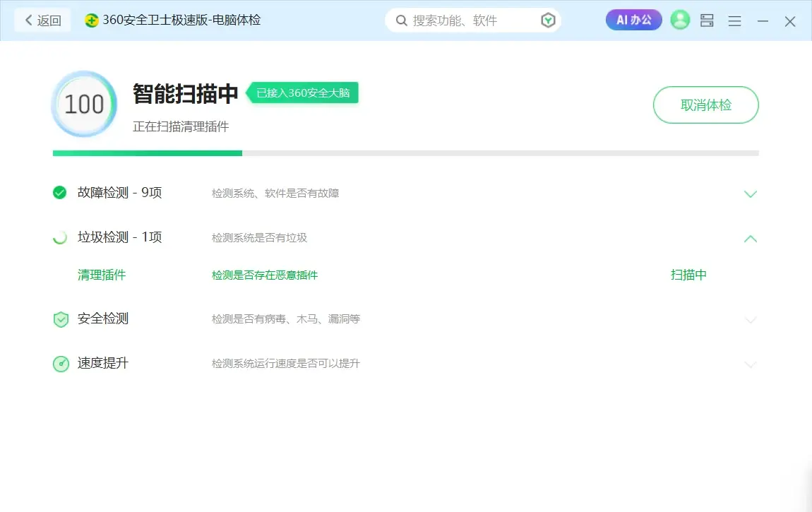The image size is (812, 512).
Task: Click 检测是否有病毒、木马、漏洞等 description
Action: coord(286,319)
